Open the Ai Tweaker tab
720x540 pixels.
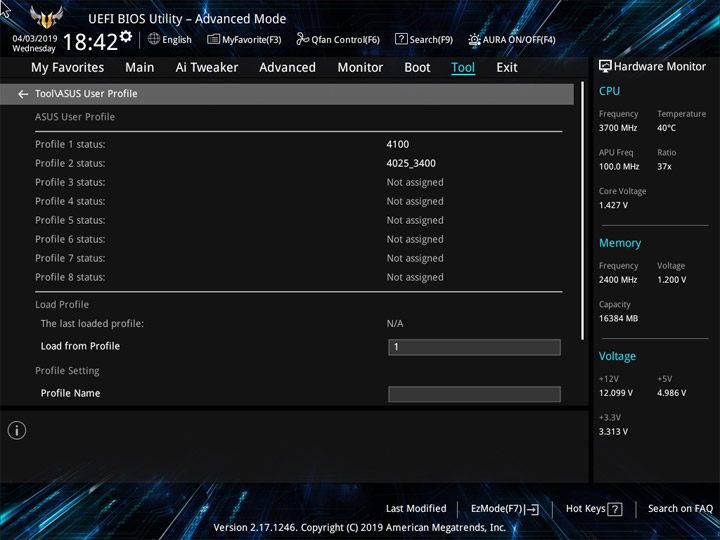click(207, 68)
